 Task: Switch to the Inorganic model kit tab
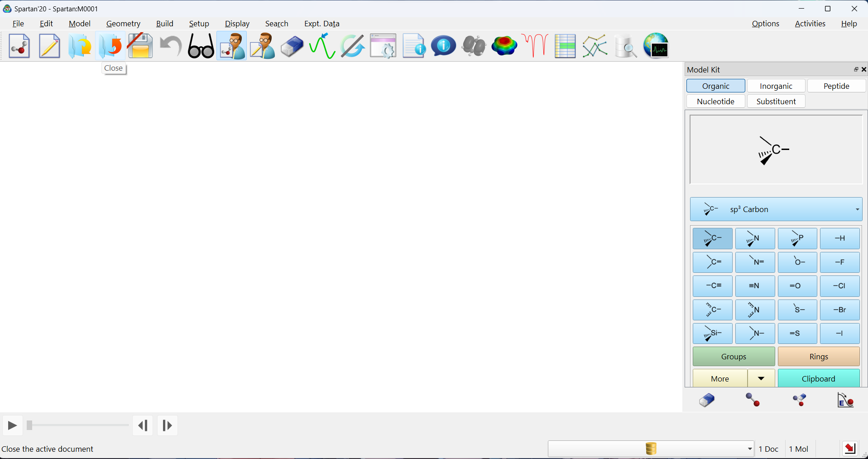(x=776, y=86)
